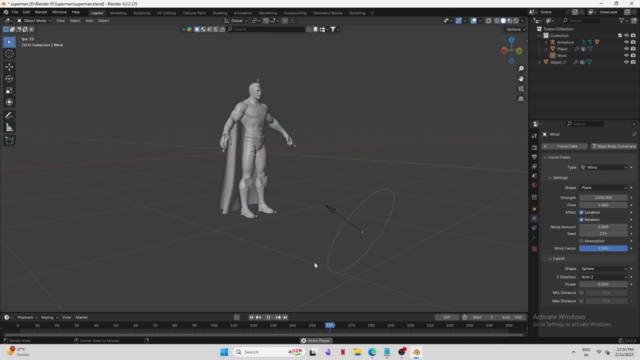Open Blender from the Windows taskbar
Image resolution: width=640 pixels, height=360 pixels.
point(416,352)
